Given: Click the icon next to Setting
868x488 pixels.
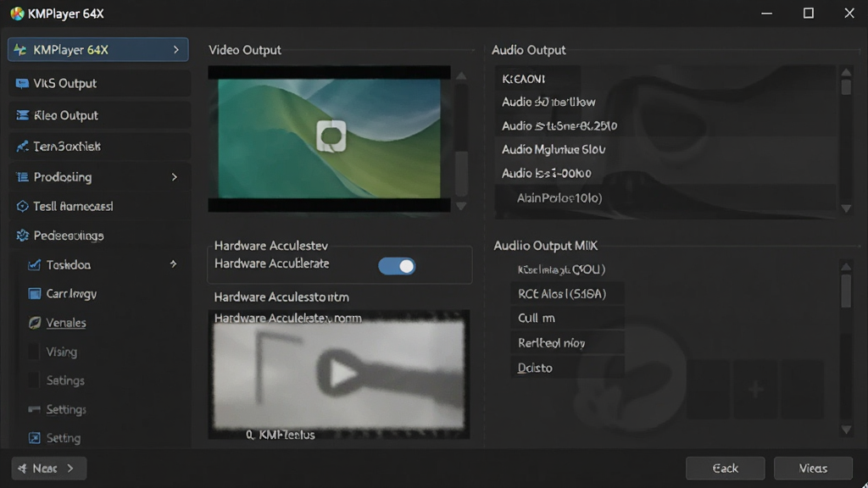Looking at the screenshot, I should (x=34, y=438).
